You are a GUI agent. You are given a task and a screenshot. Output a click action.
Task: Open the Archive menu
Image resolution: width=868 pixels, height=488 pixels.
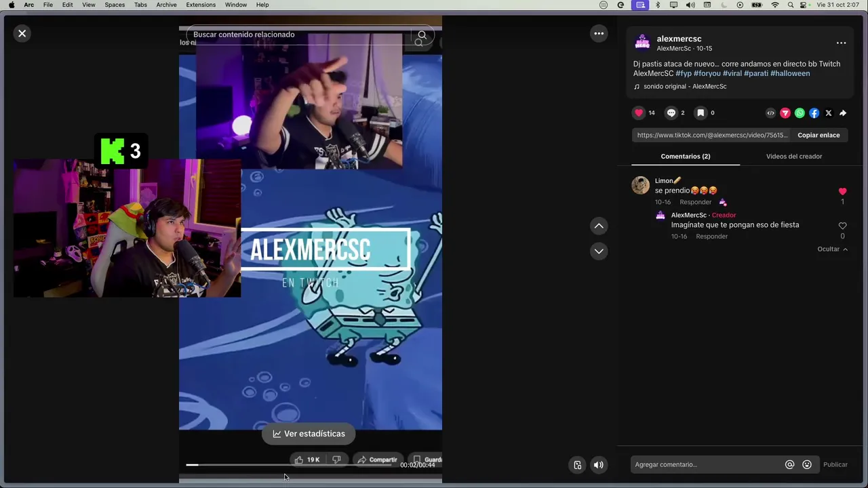click(x=166, y=5)
